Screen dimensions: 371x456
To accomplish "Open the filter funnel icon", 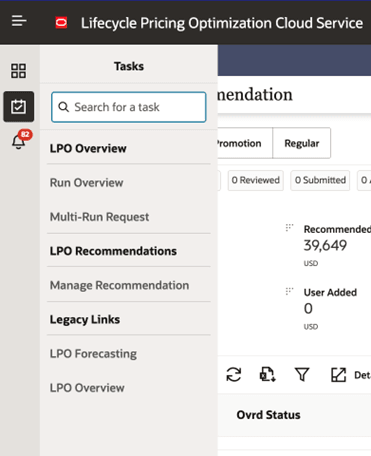I will click(302, 375).
